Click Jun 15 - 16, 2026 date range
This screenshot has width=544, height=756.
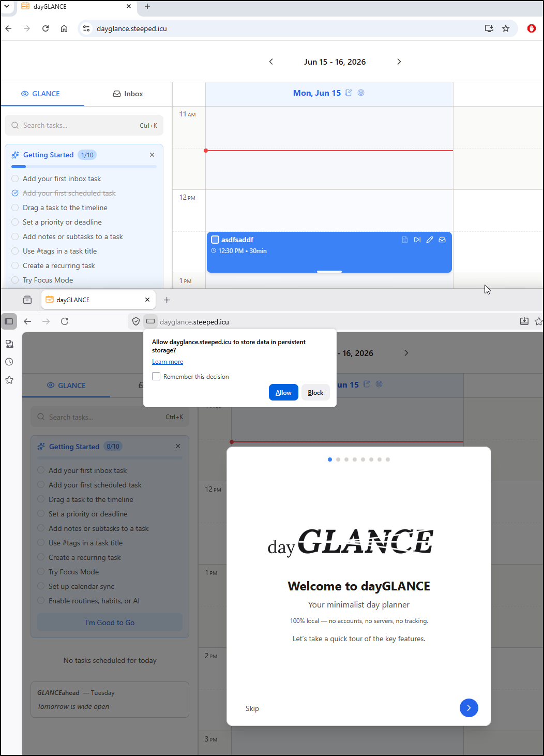(x=335, y=62)
